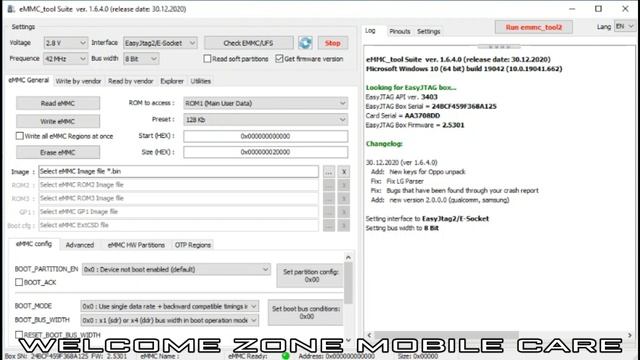
Task: Open the OTP Regions tab
Action: tap(193, 245)
